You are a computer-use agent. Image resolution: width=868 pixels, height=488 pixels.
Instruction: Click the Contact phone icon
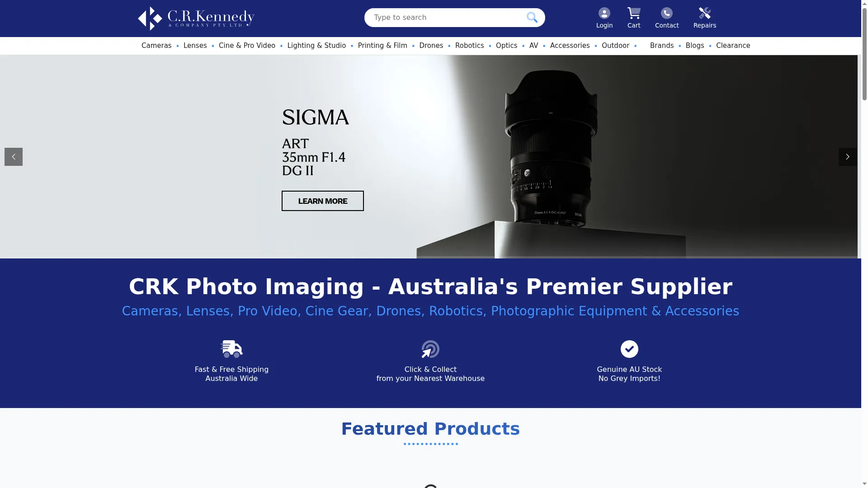click(x=667, y=13)
